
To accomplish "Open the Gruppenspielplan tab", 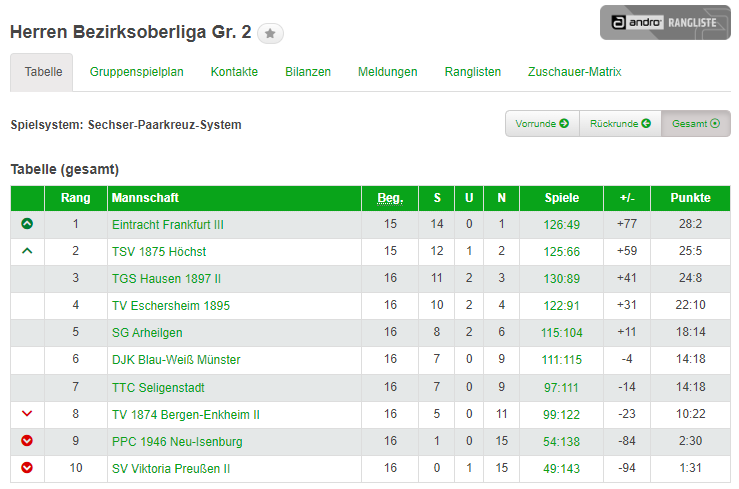I will (x=136, y=72).
